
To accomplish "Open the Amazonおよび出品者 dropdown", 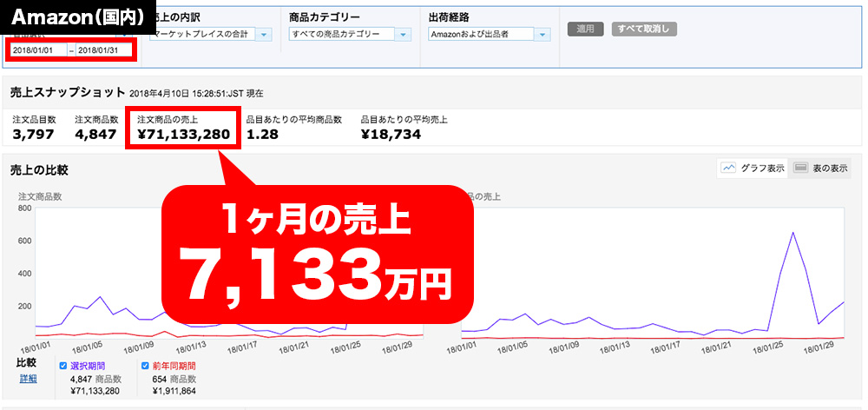I will click(x=490, y=35).
